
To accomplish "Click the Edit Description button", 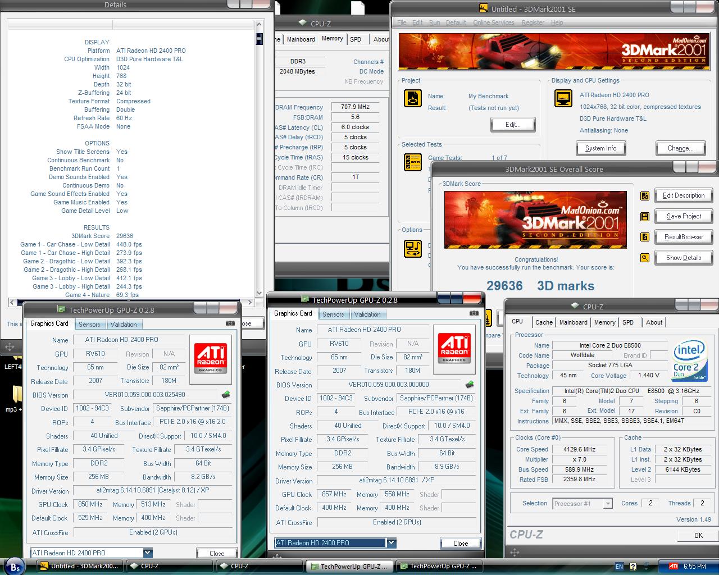I will (x=684, y=195).
